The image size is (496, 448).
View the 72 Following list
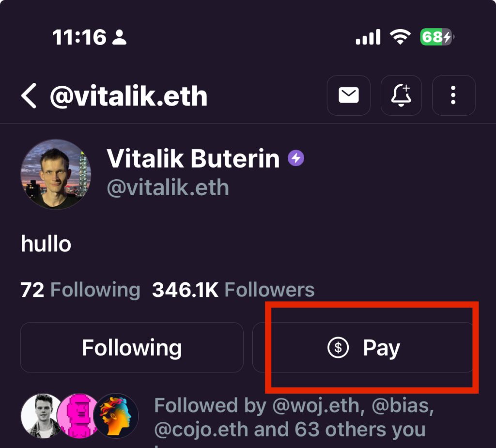pyautogui.click(x=80, y=290)
